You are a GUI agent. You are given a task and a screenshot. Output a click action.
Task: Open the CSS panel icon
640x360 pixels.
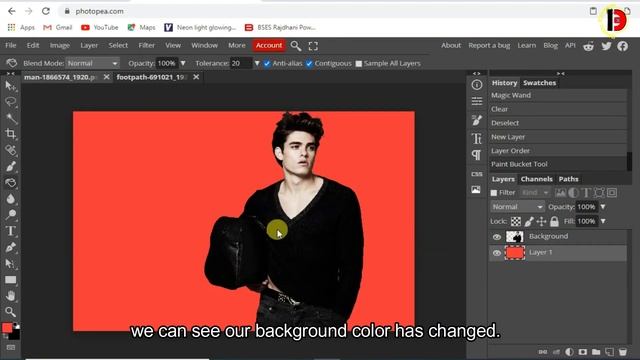pyautogui.click(x=477, y=174)
